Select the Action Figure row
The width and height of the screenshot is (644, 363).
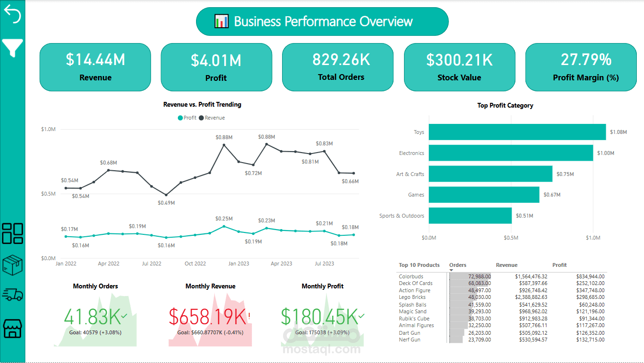tap(502, 290)
